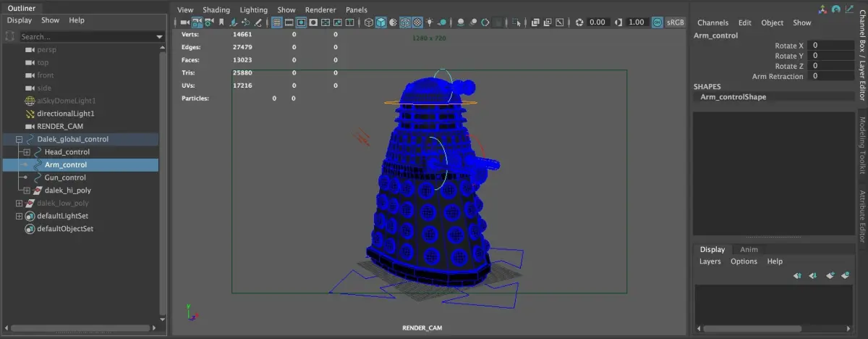Open the Shading menu
Image resolution: width=868 pixels, height=339 pixels.
click(216, 10)
